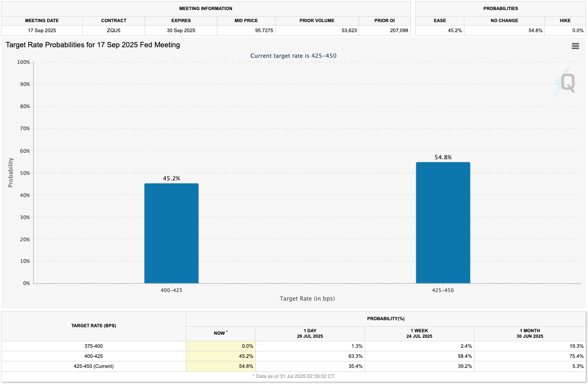Select the ZQU5 contract cell
The width and height of the screenshot is (588, 384).
click(x=113, y=30)
